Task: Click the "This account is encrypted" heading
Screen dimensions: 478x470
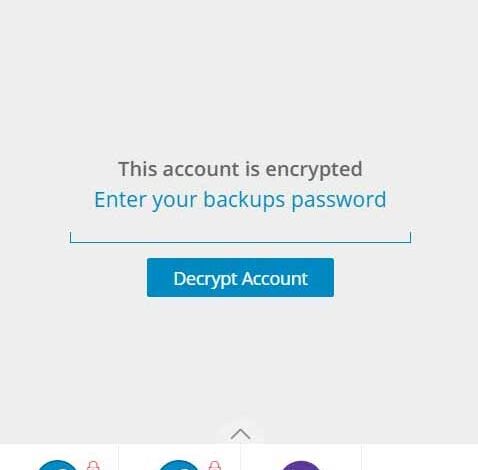Action: click(x=240, y=169)
